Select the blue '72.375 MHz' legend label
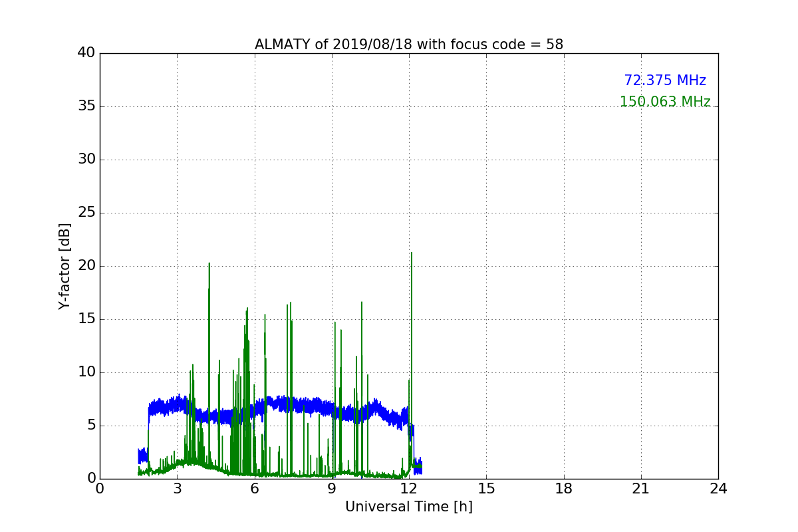 (665, 80)
